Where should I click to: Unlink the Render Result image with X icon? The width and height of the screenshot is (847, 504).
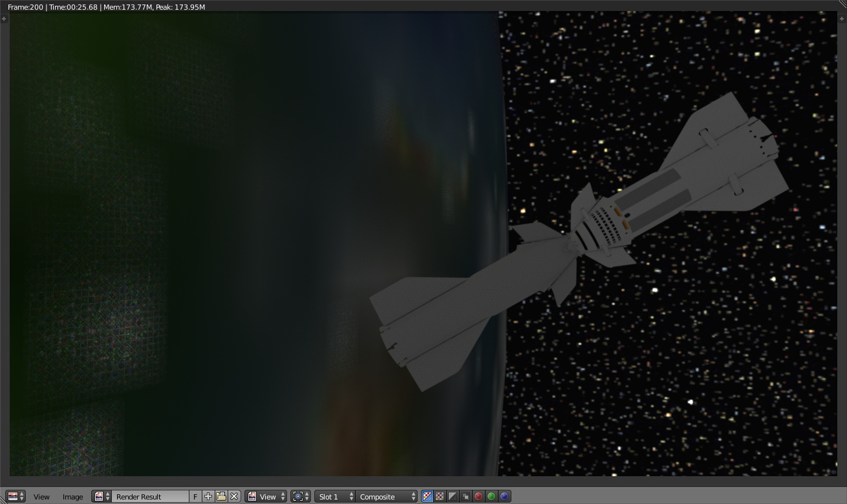click(x=234, y=496)
